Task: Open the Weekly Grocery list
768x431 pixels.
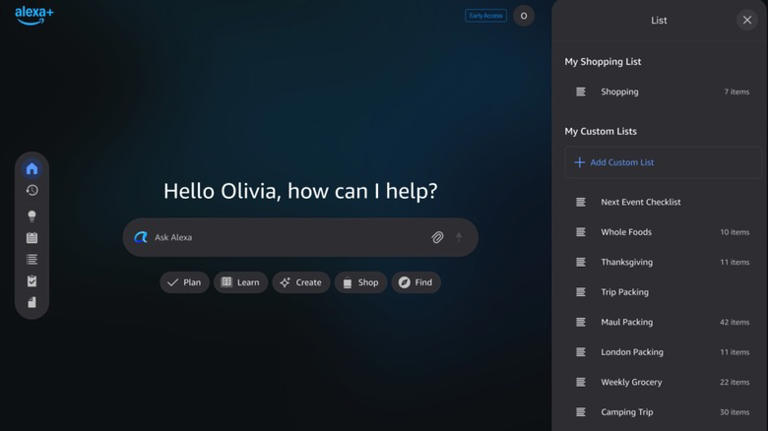Action: pyautogui.click(x=661, y=382)
